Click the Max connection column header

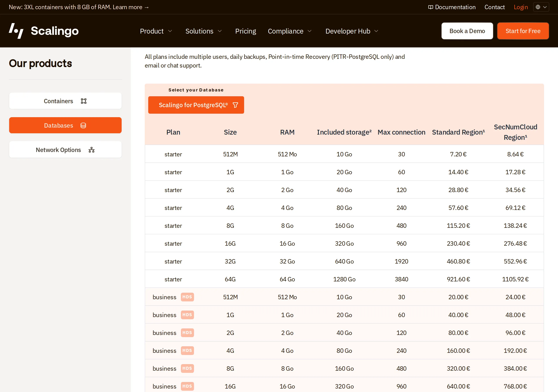point(401,132)
